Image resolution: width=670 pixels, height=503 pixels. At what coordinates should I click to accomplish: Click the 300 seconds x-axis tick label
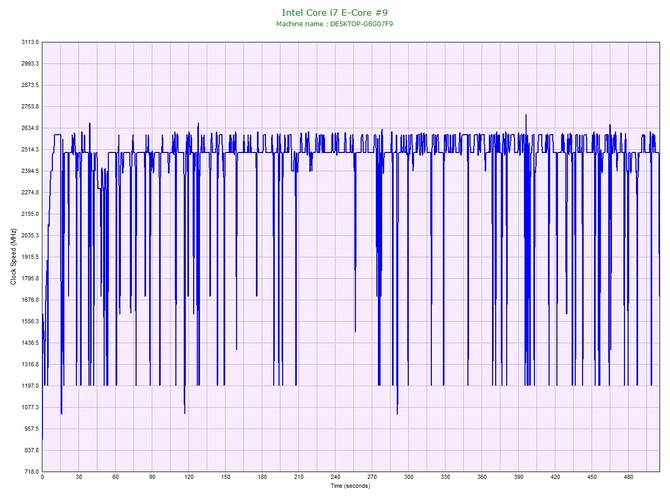[409, 477]
